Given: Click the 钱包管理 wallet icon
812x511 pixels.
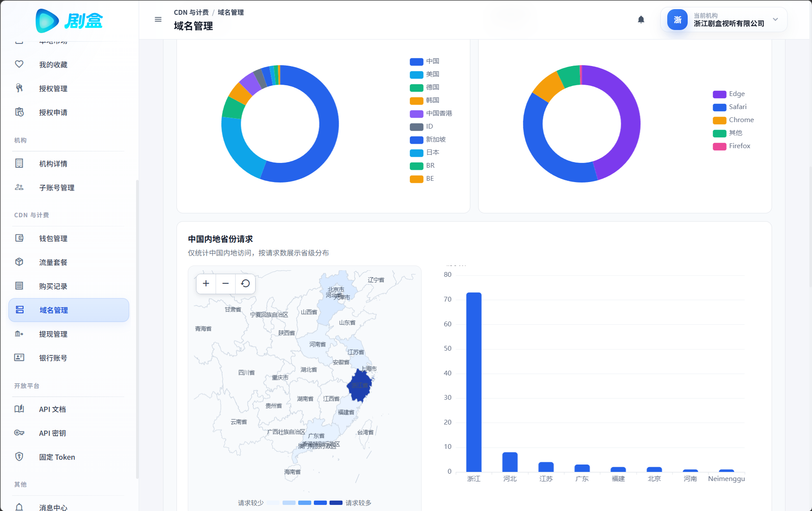Looking at the screenshot, I should click(x=19, y=238).
